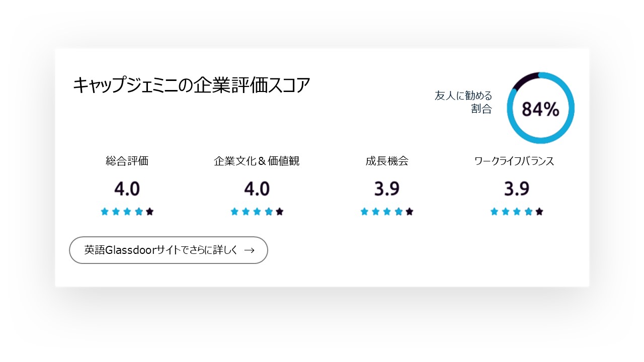The width and height of the screenshot is (644, 362).
Task: Click the fourth star under 成長機会
Action: [x=397, y=211]
